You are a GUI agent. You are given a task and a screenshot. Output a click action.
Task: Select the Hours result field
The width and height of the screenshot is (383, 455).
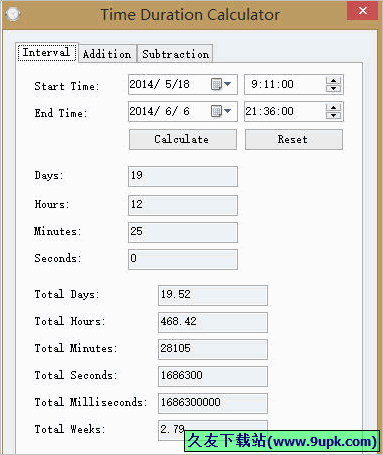pos(183,205)
